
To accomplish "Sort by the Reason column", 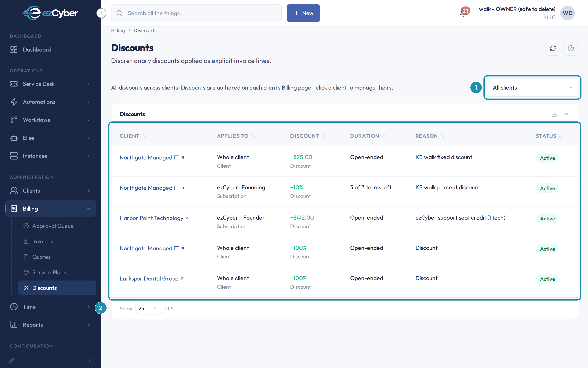I will point(430,136).
